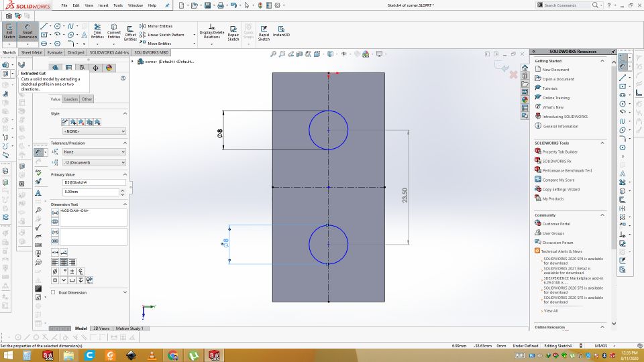Pin the SOLIDWORKS Resources task pane
Image resolution: width=644 pixels, height=362 pixels.
pos(612,52)
